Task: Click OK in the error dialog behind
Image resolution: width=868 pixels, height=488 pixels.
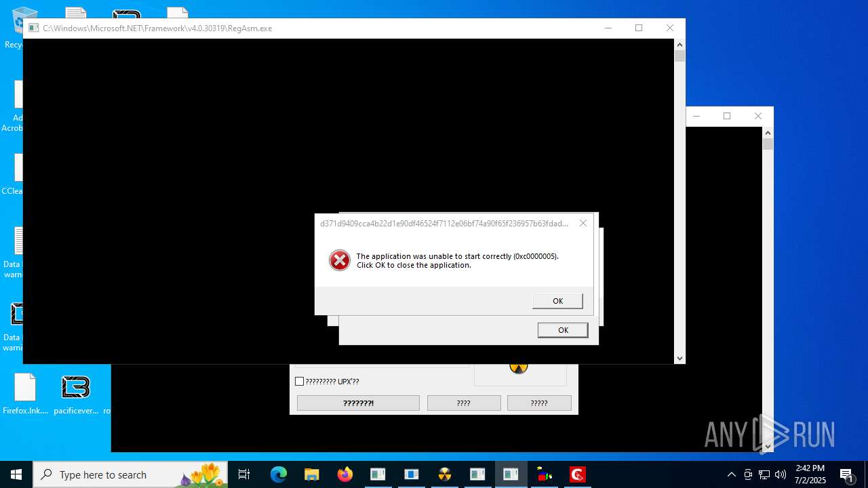Action: [563, 330]
